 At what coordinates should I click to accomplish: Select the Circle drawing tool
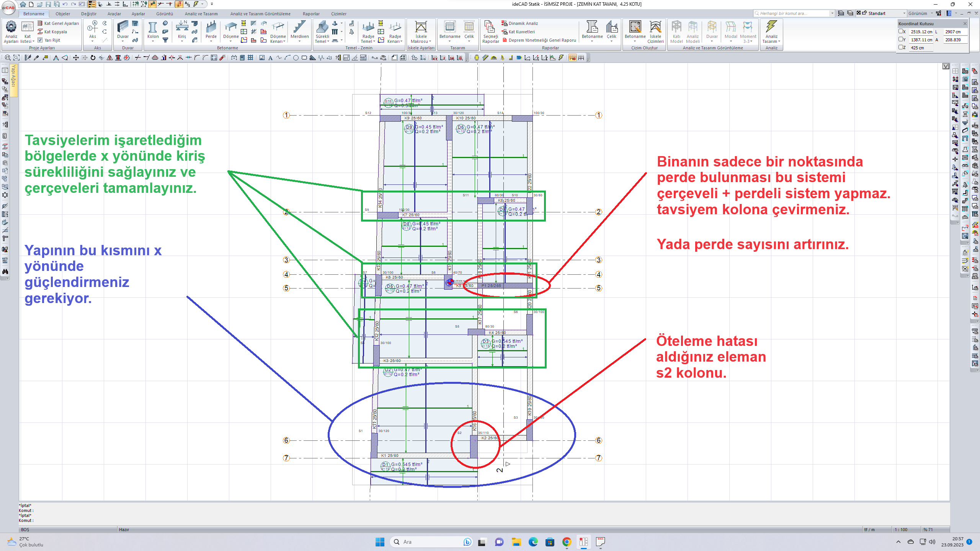coord(296,58)
